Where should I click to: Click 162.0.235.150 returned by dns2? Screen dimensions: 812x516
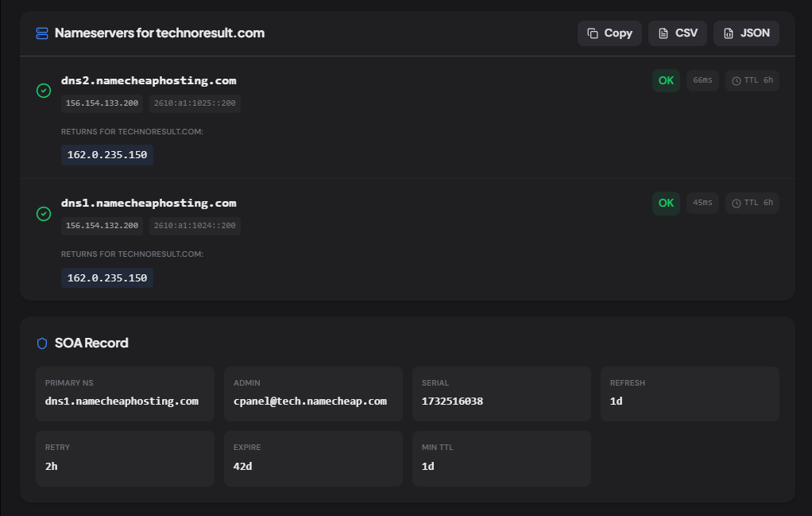coord(107,155)
